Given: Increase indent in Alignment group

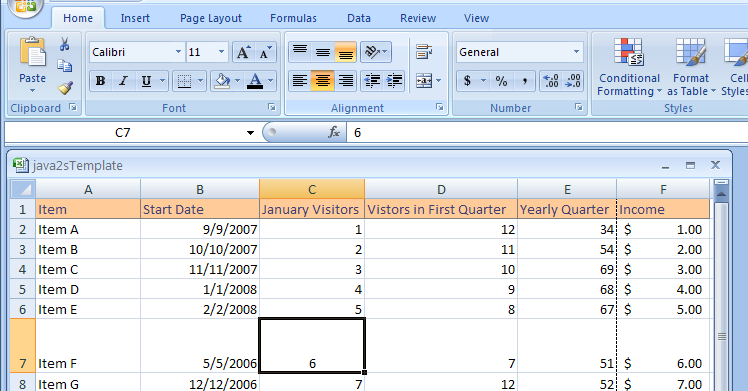Looking at the screenshot, I should 394,81.
